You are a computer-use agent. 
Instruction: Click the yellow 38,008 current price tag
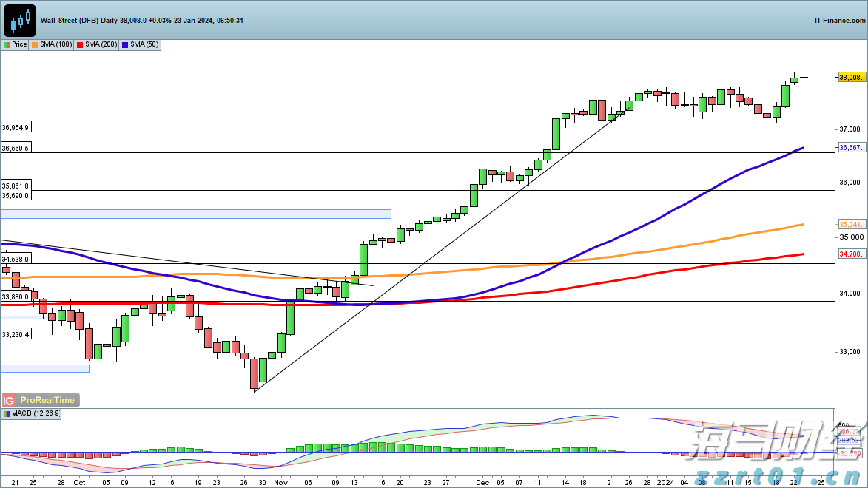pyautogui.click(x=851, y=78)
